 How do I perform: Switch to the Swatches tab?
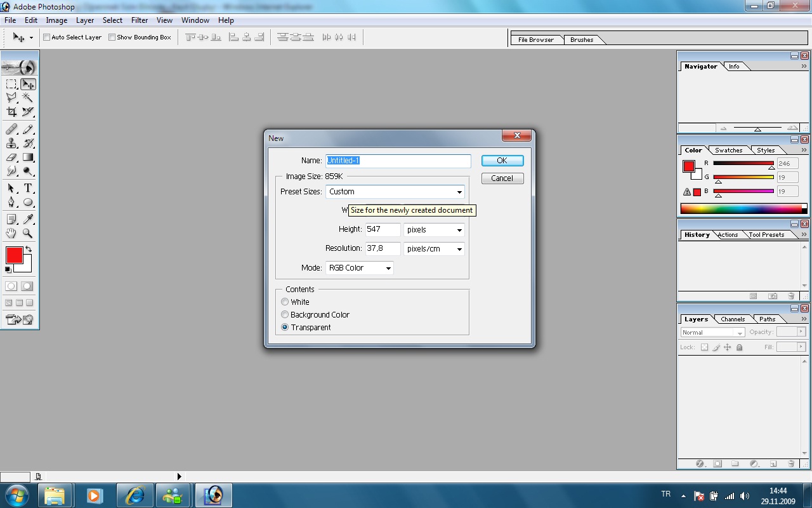coord(729,150)
